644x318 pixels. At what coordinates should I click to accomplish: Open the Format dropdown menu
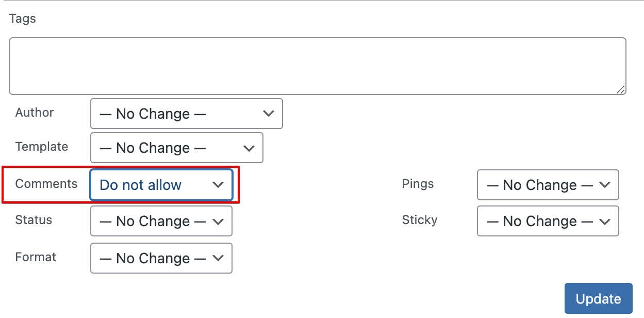(x=161, y=258)
